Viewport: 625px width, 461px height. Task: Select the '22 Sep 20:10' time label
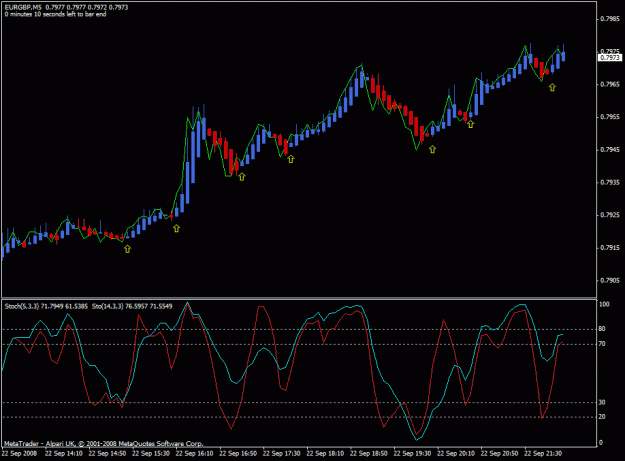(456, 453)
